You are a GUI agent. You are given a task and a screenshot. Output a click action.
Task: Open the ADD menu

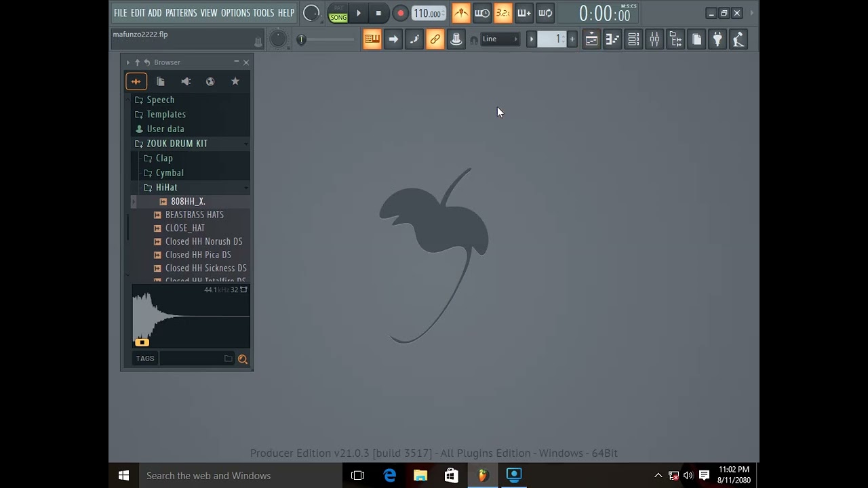pos(155,13)
